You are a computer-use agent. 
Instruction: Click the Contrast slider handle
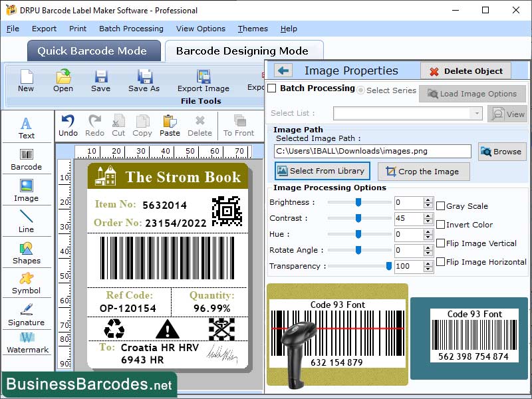coord(358,218)
